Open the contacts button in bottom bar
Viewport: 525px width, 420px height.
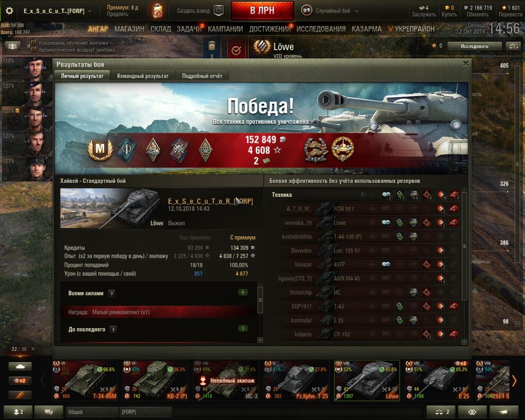coord(18,412)
